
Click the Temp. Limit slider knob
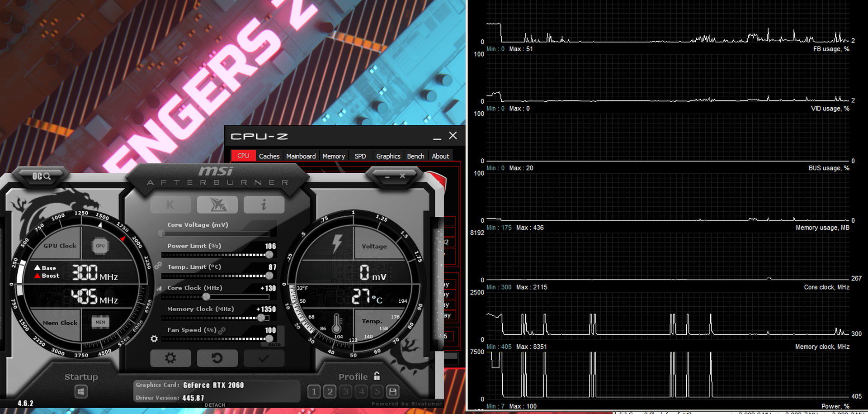click(269, 276)
